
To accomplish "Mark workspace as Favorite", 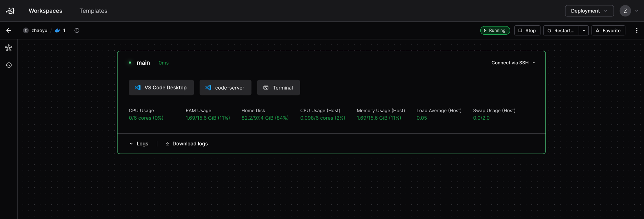I will 608,31.
